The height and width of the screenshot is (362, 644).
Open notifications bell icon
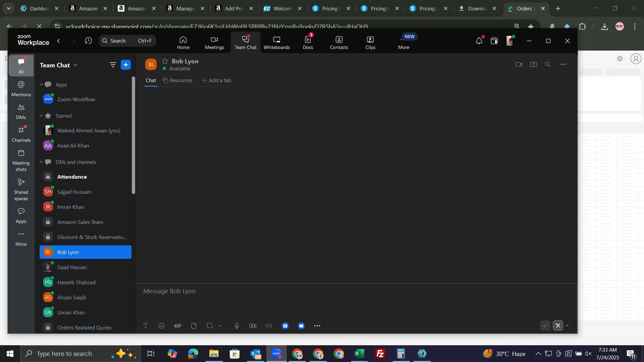point(479,41)
